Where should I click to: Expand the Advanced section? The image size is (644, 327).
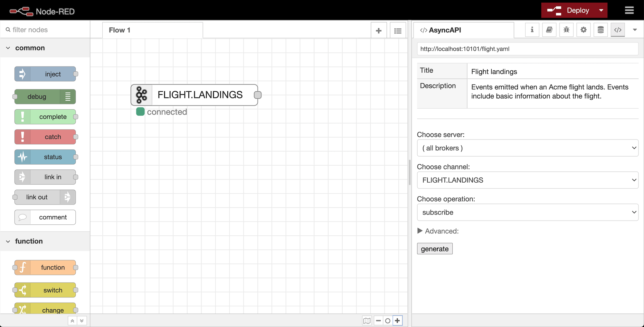[438, 231]
